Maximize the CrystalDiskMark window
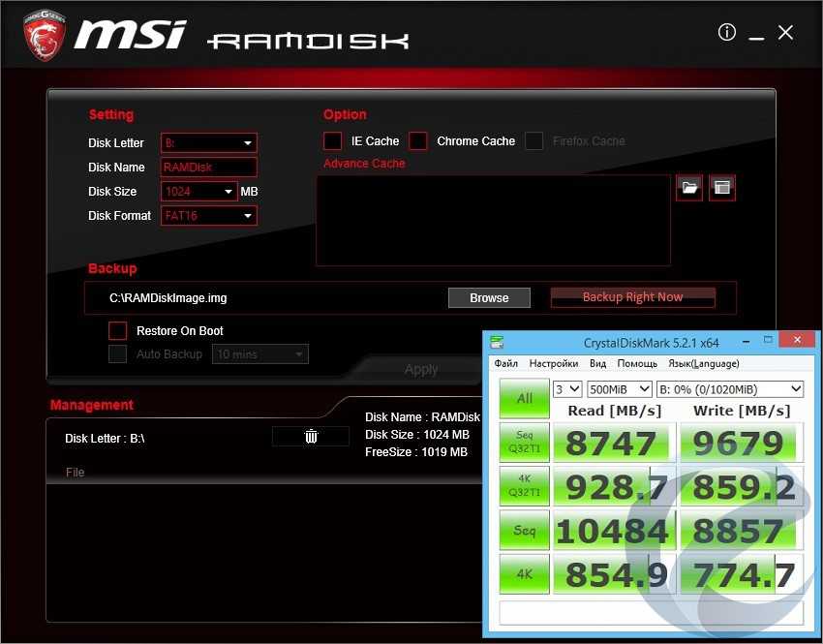This screenshot has width=823, height=644. click(768, 340)
